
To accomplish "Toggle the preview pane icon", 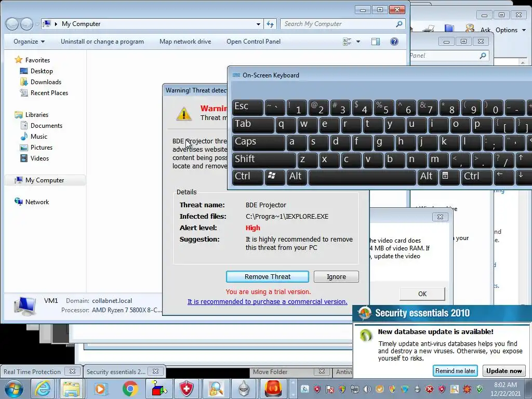I will [375, 42].
